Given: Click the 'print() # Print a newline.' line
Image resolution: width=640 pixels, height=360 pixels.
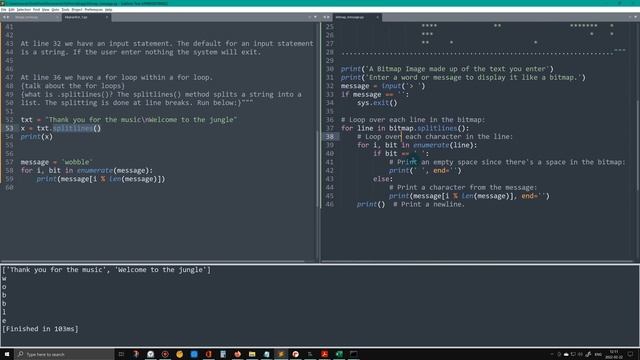Looking at the screenshot, I should (411, 204).
